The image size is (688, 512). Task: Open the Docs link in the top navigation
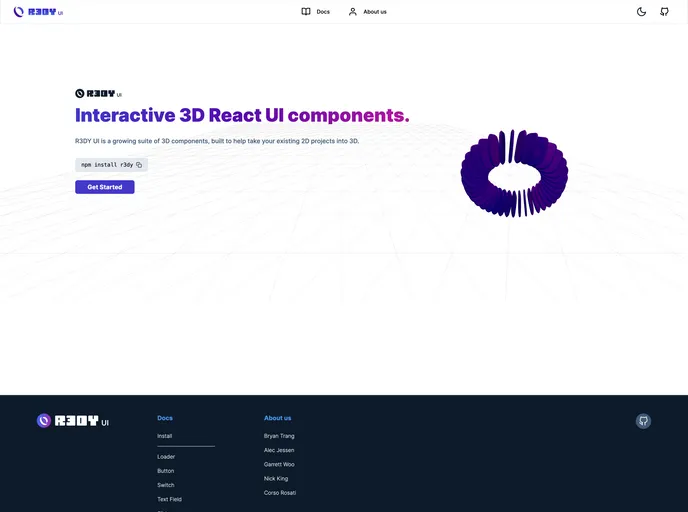pyautogui.click(x=315, y=12)
